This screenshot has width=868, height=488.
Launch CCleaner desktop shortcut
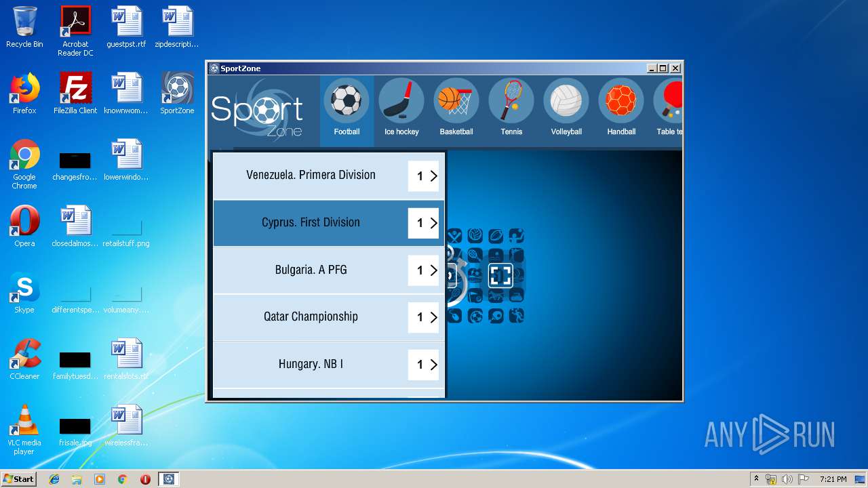[24, 359]
